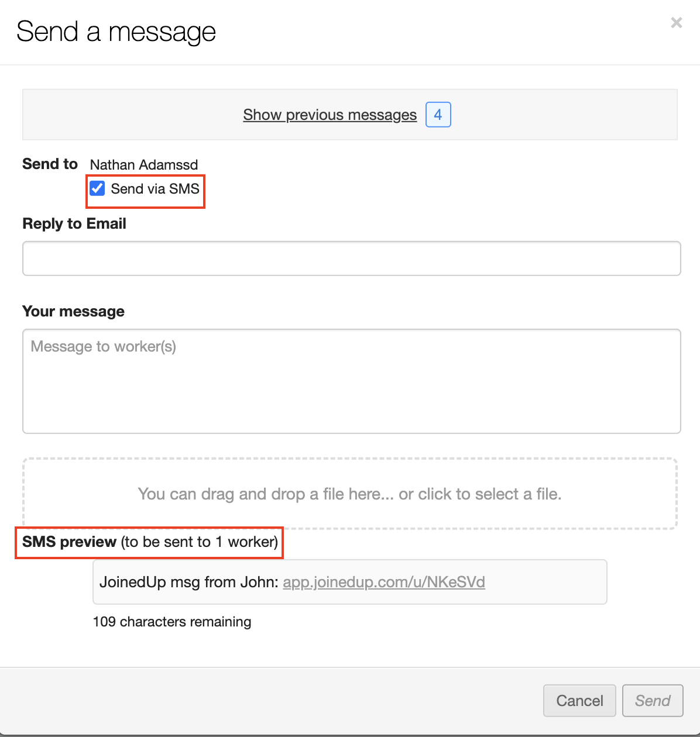This screenshot has height=737, width=700.
Task: Focus the Reply to Email field
Action: pos(351,259)
